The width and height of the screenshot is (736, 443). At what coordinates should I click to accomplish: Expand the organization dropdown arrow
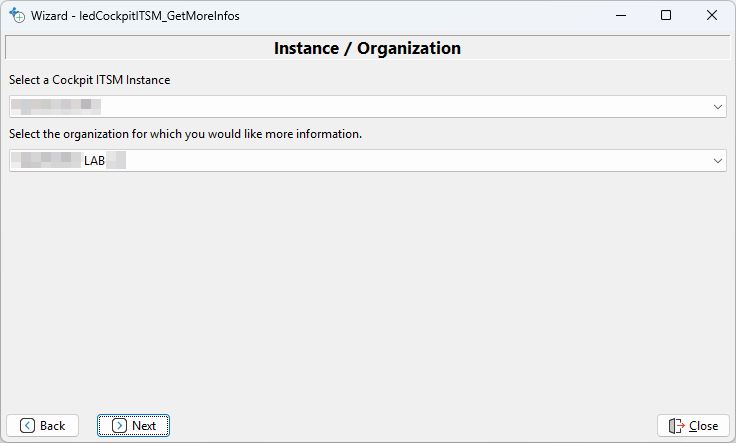[x=718, y=160]
